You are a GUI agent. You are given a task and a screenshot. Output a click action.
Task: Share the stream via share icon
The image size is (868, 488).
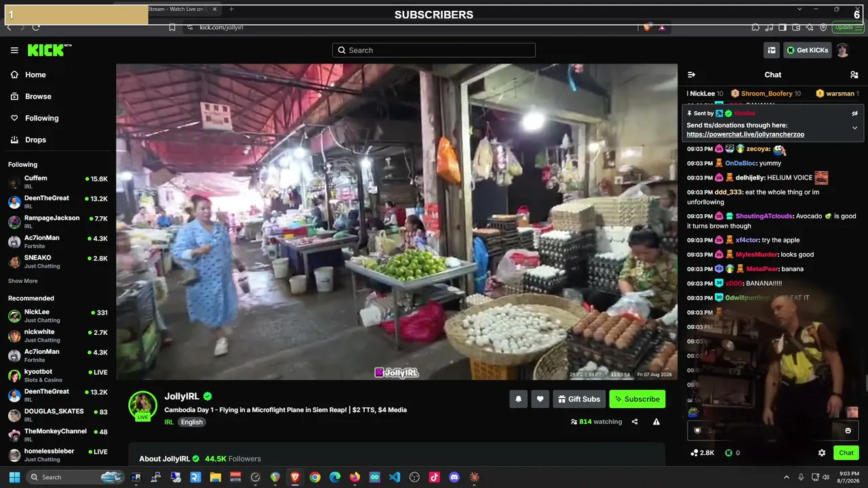pyautogui.click(x=635, y=422)
